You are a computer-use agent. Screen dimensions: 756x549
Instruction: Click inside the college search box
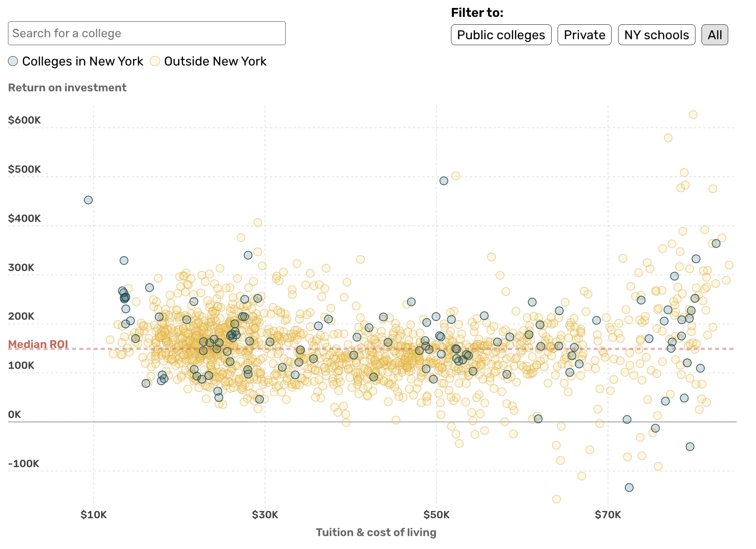pyautogui.click(x=146, y=33)
